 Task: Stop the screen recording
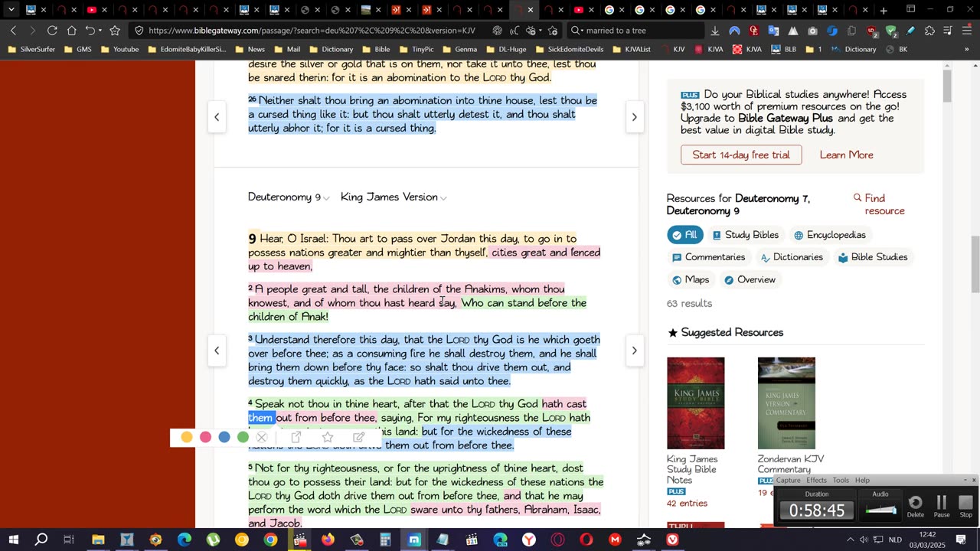965,505
